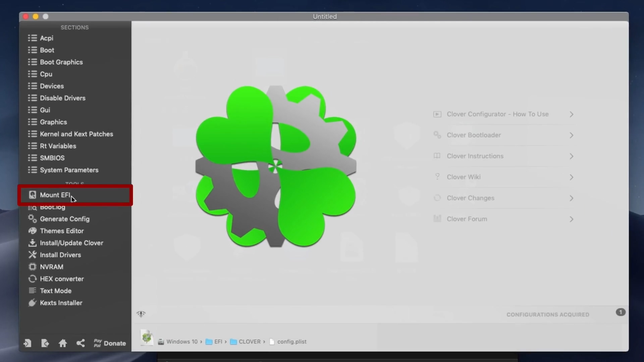Click the import configuration icon in bottom toolbar
This screenshot has height=362, width=644.
[x=28, y=343]
